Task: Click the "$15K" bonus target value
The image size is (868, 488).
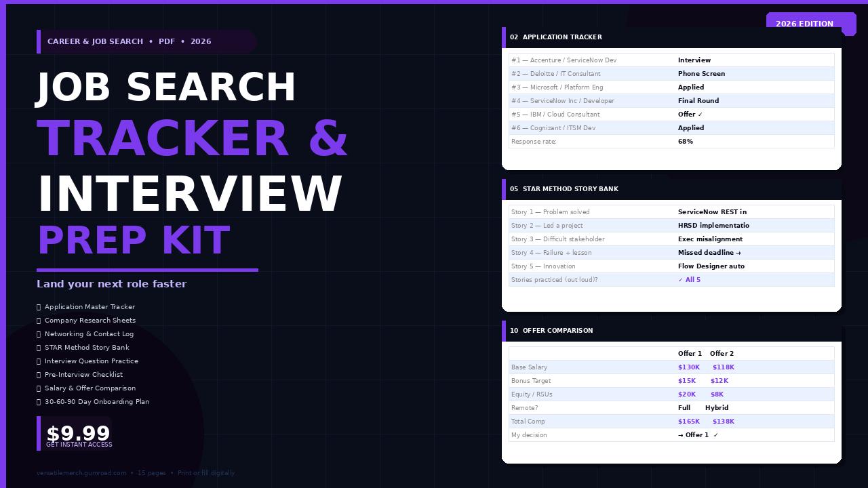Action: [687, 381]
